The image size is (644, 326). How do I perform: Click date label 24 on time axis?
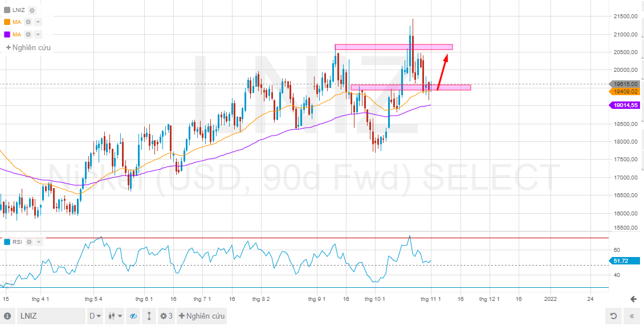pyautogui.click(x=590, y=299)
